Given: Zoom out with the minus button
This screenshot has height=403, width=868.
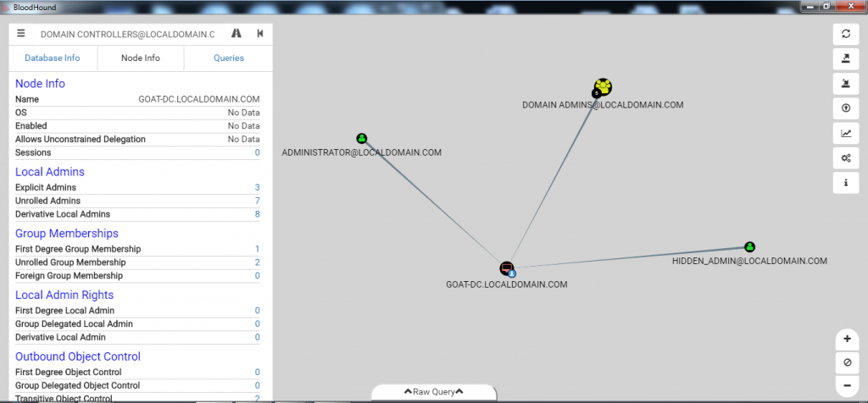Looking at the screenshot, I should pos(847,385).
